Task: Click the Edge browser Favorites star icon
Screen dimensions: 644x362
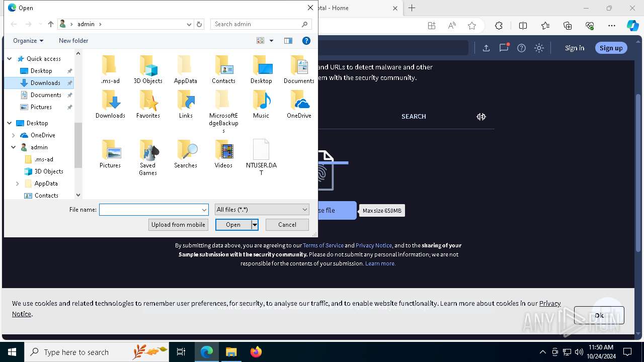Action: coord(471,26)
